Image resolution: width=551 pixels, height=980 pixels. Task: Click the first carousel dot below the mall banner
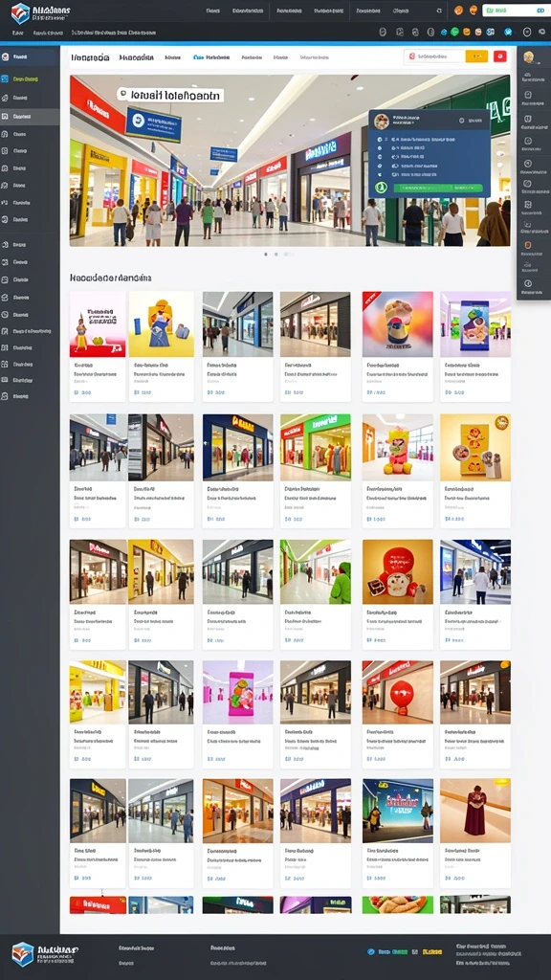click(266, 255)
